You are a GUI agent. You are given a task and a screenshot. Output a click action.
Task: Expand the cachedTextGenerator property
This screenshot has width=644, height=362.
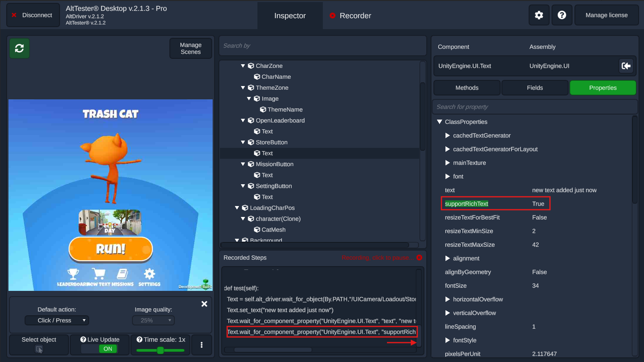pyautogui.click(x=447, y=136)
